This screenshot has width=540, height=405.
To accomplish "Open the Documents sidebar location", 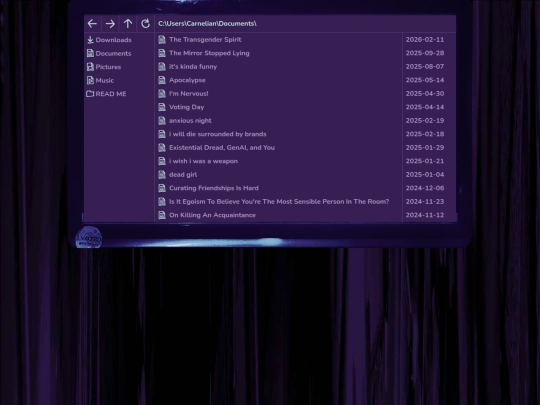I will tap(113, 53).
